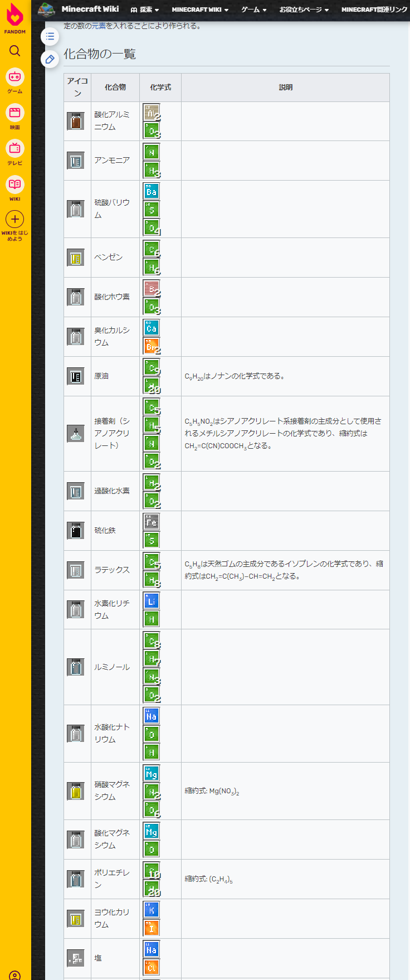Click the 硫化鉄 black jar icon
The image size is (410, 980).
[x=76, y=530]
